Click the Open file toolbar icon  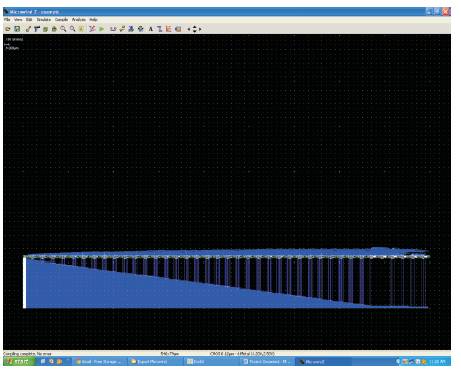pyautogui.click(x=8, y=29)
